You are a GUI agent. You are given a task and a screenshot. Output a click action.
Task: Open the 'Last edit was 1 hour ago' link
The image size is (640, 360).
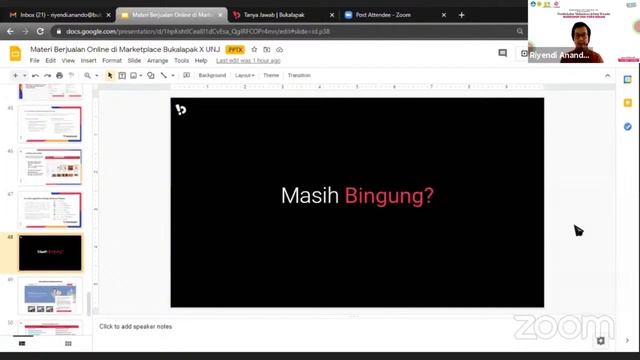248,60
